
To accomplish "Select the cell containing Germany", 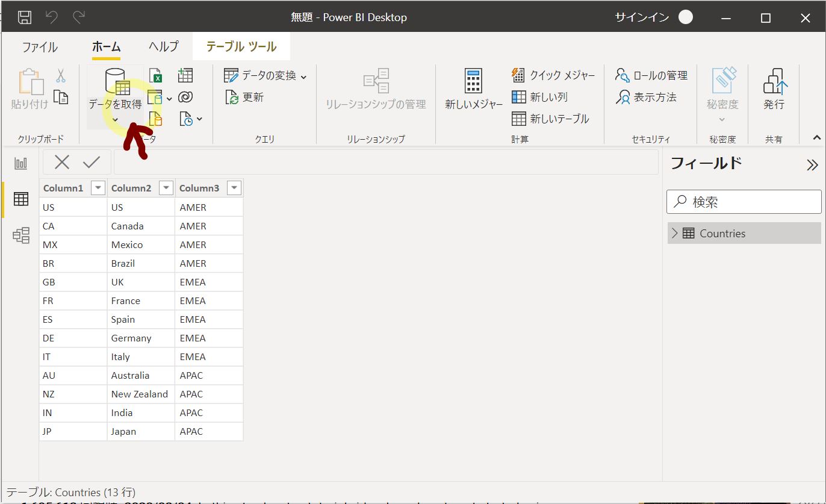I will pyautogui.click(x=141, y=338).
